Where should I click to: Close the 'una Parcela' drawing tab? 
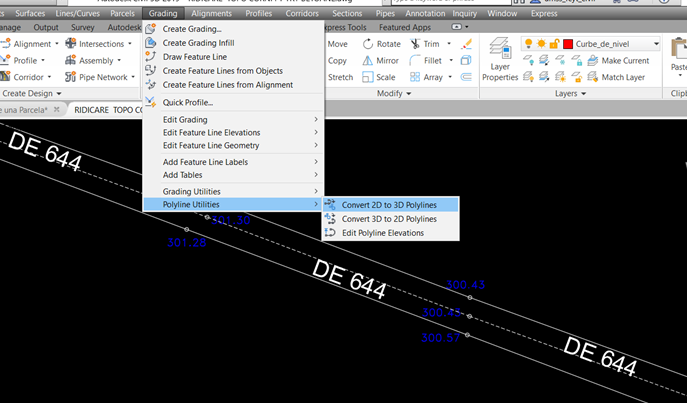pyautogui.click(x=57, y=110)
